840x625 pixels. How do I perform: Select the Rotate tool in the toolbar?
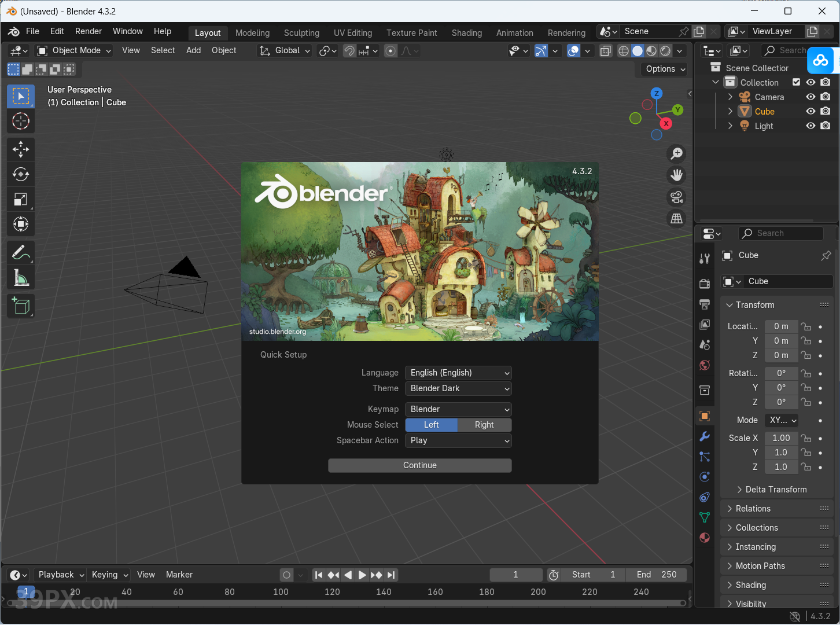click(x=20, y=174)
